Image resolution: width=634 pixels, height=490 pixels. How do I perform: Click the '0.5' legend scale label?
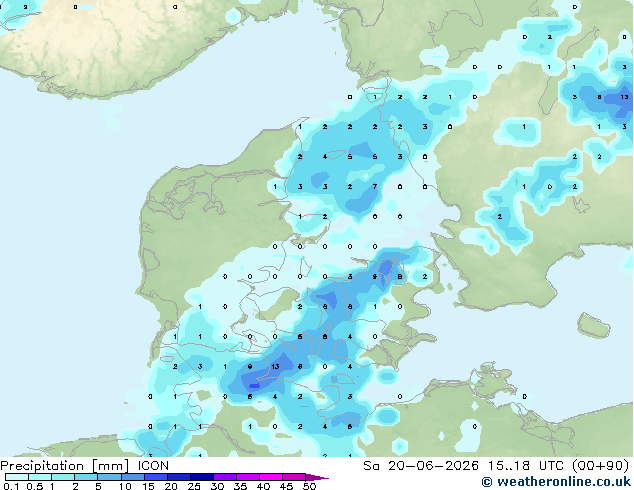[x=34, y=486]
